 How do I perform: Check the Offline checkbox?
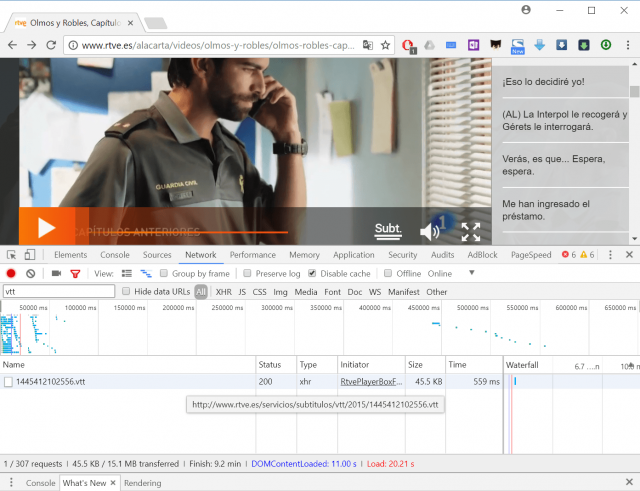pyautogui.click(x=388, y=273)
